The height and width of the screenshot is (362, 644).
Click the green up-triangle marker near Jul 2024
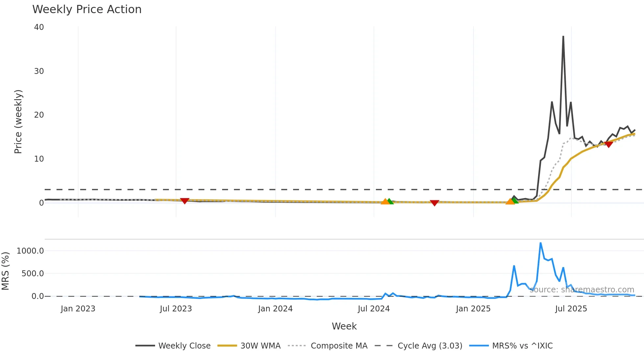coord(390,201)
